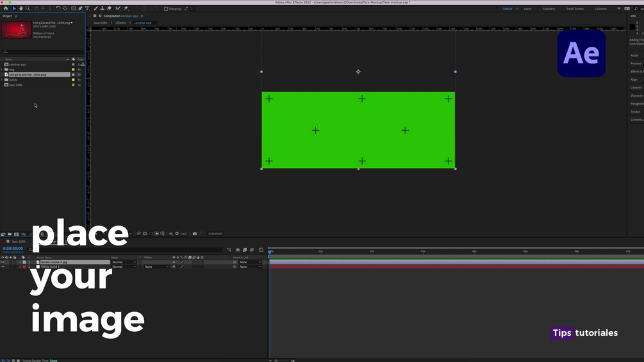Select the Clone Stamp tool
Image resolution: width=644 pixels, height=362 pixels.
coord(103,8)
